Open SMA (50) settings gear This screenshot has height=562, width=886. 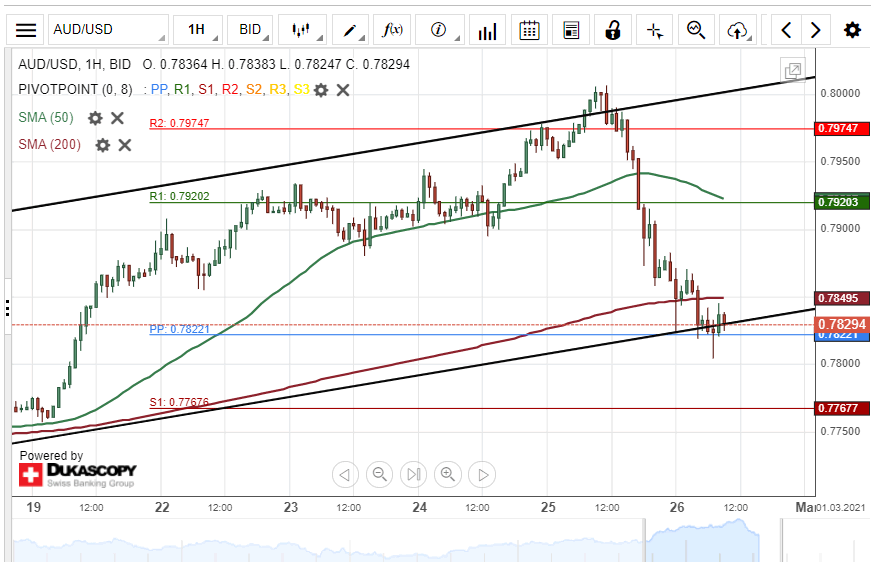pos(95,118)
